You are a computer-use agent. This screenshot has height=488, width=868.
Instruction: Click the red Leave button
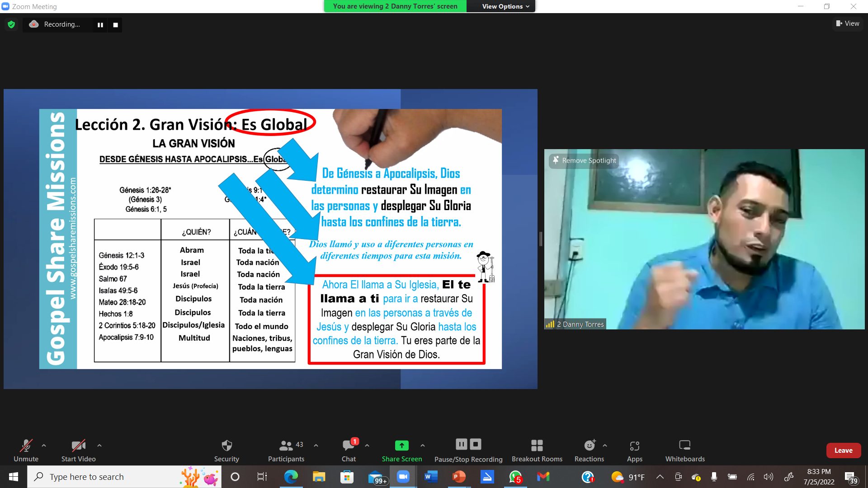coord(843,450)
